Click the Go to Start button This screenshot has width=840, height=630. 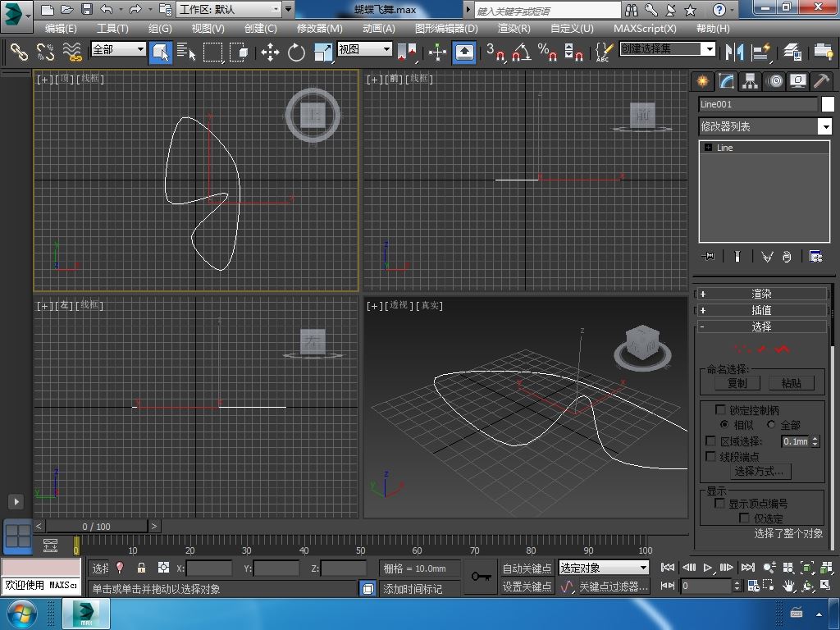668,568
